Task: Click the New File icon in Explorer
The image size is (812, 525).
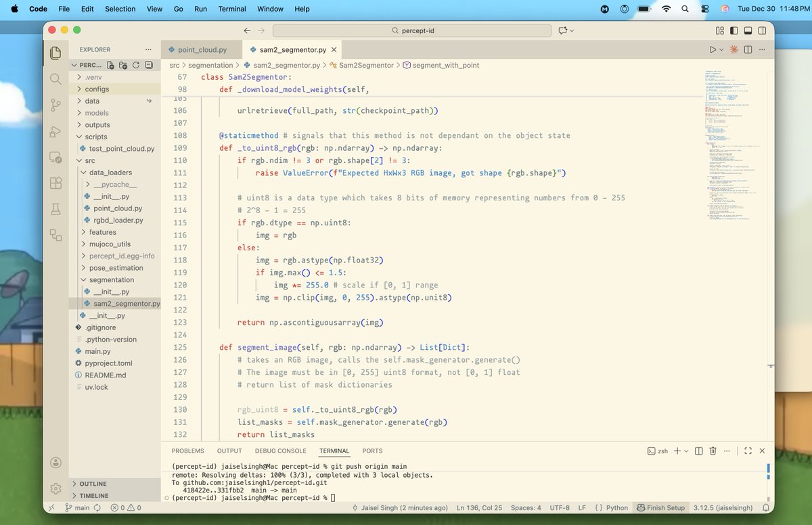Action: point(111,65)
